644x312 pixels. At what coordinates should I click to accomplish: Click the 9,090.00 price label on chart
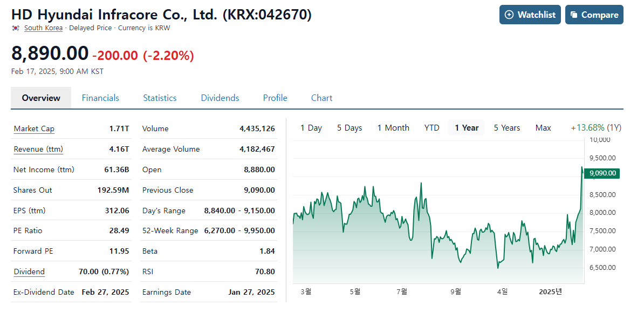point(602,173)
